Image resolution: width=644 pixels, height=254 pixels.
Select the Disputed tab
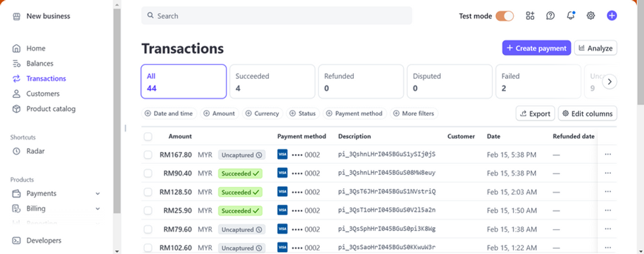pyautogui.click(x=450, y=82)
